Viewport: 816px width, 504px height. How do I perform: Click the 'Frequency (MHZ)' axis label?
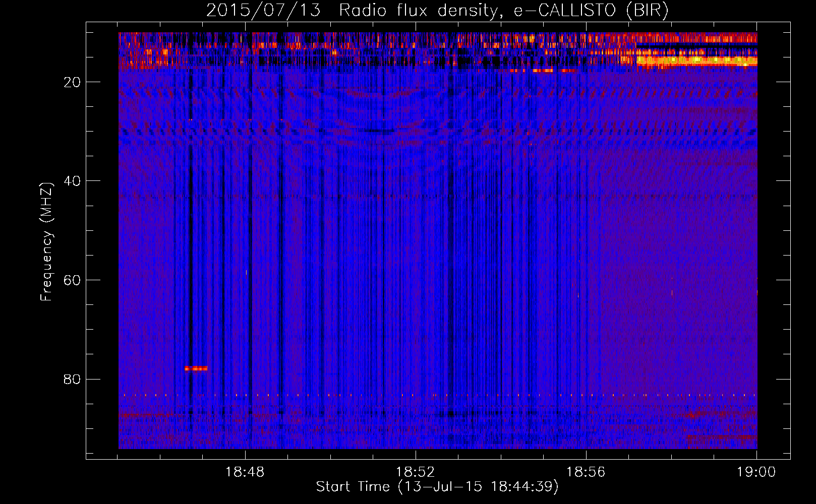[x=46, y=242]
